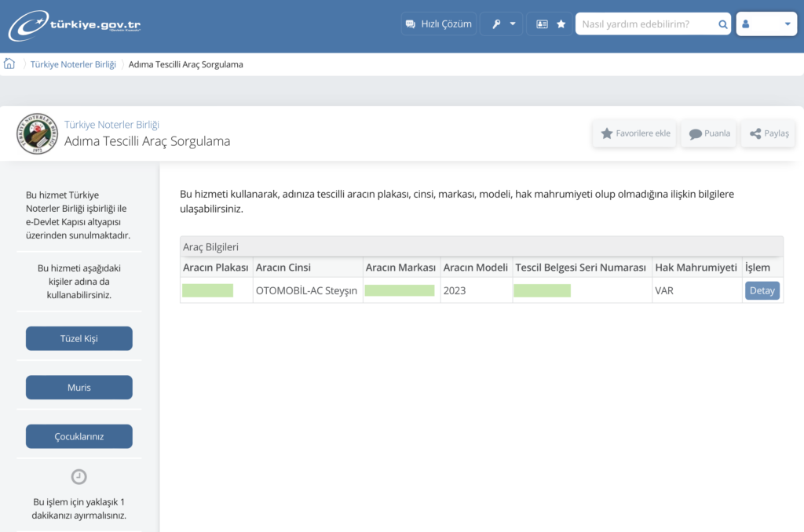Go to home via breadcrumb house icon

pyautogui.click(x=9, y=64)
